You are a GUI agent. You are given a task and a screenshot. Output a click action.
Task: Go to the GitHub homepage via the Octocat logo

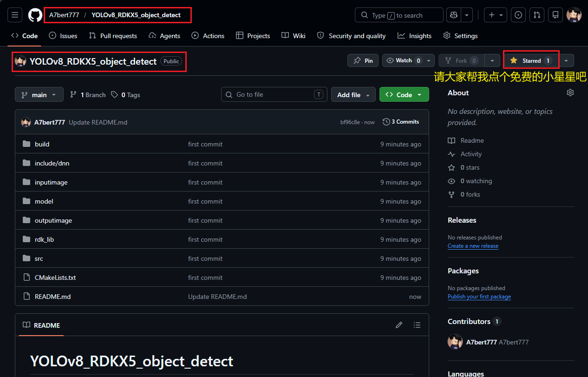point(35,15)
